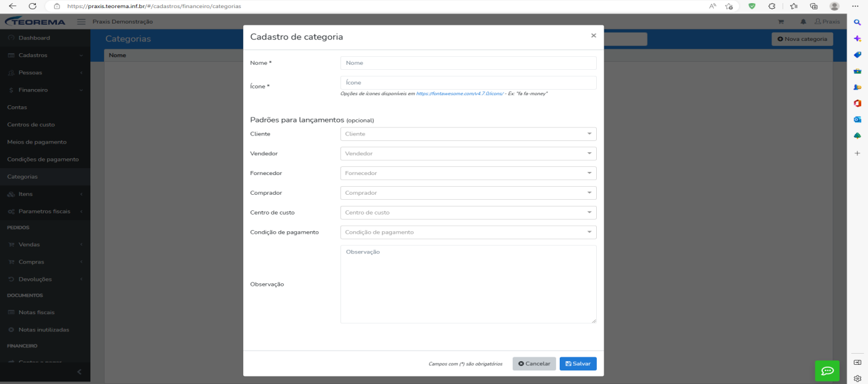Open the Vendedor dropdown
868x384 pixels.
(x=468, y=153)
